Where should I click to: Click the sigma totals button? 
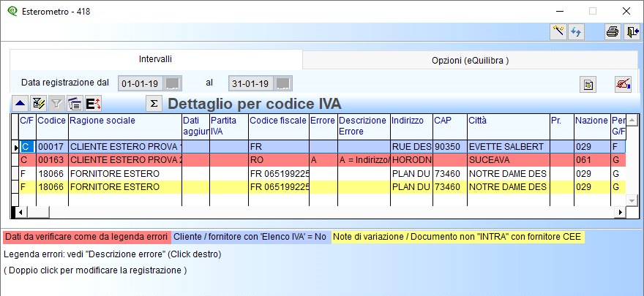coord(154,104)
